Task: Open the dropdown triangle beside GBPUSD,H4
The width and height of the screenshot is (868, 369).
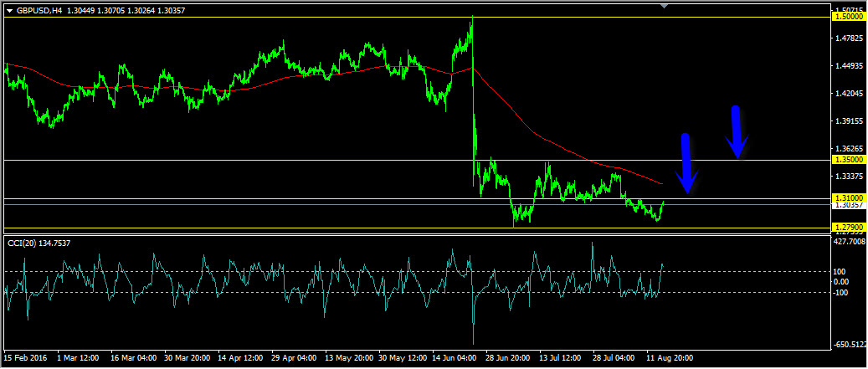Action: pos(9,10)
